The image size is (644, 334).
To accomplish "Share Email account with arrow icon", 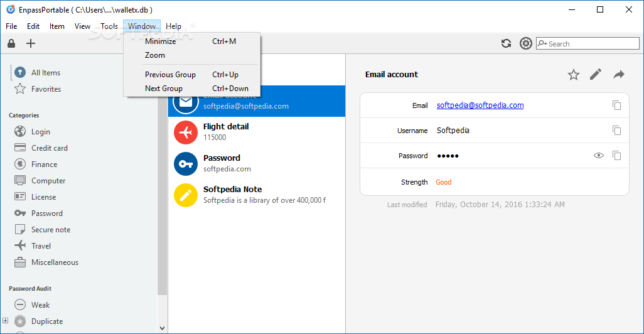I will click(618, 74).
